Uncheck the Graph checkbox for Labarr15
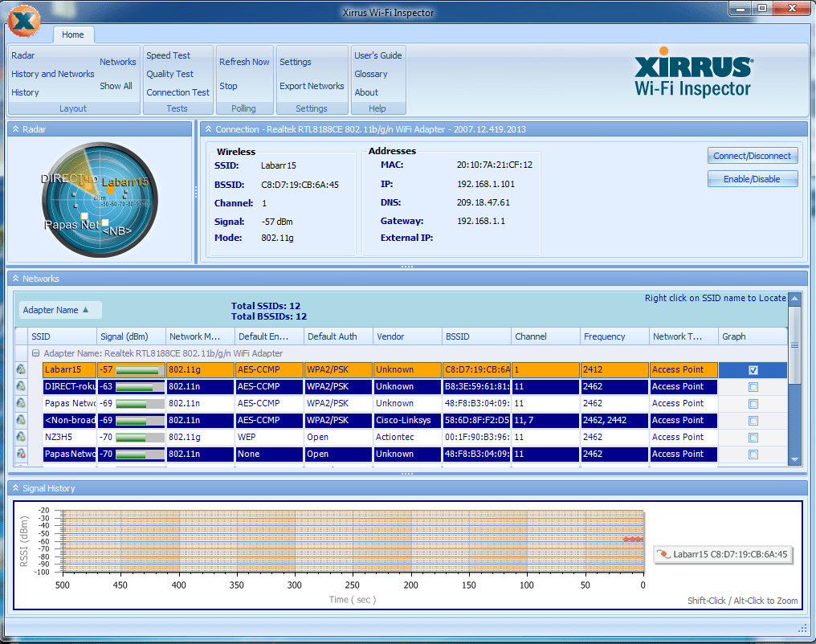Screen dimensions: 816x644 click(x=753, y=369)
